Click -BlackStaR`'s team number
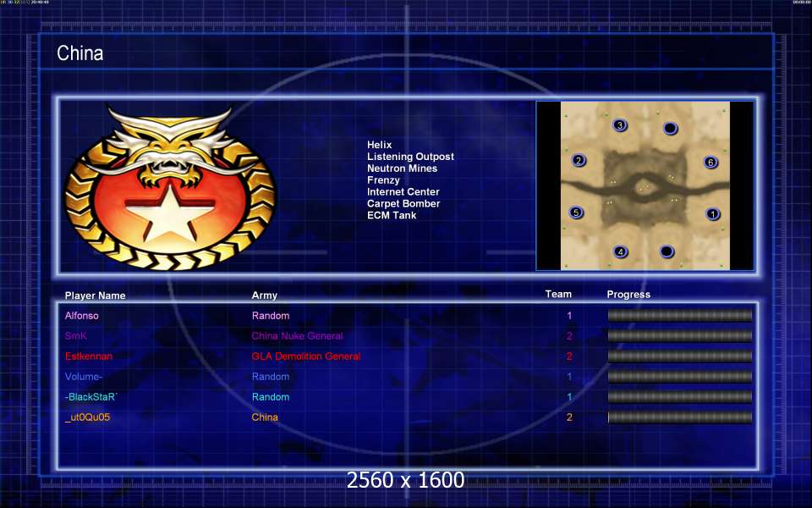Viewport: 812px width, 508px height. (569, 397)
